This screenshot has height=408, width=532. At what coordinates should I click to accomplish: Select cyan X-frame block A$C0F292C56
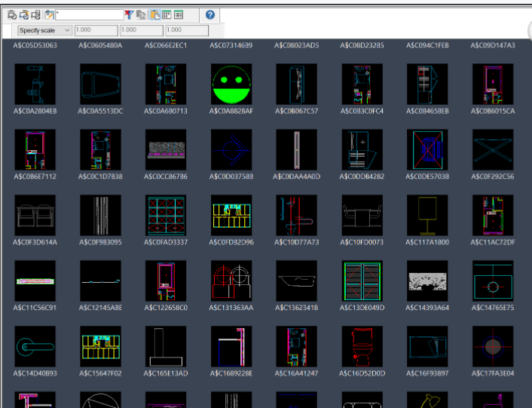493,149
